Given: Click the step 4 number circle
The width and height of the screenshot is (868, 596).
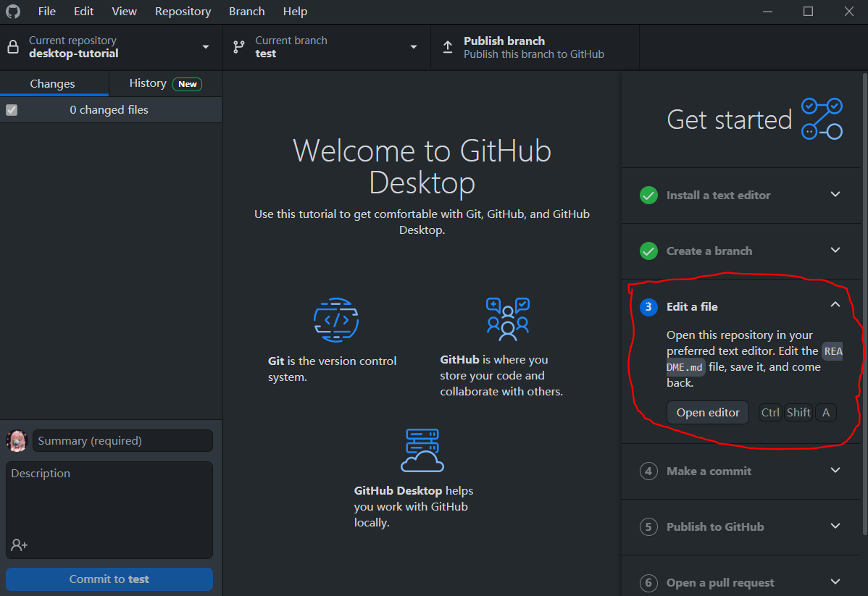Looking at the screenshot, I should point(648,471).
